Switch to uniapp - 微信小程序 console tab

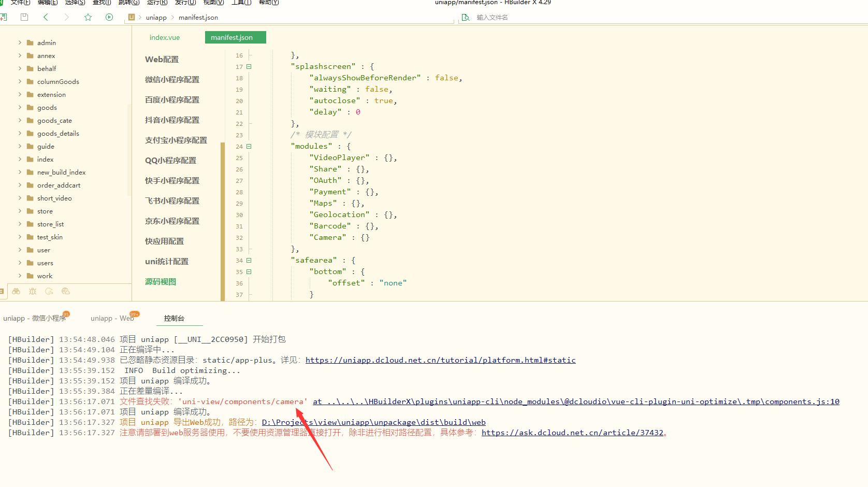[x=35, y=318]
